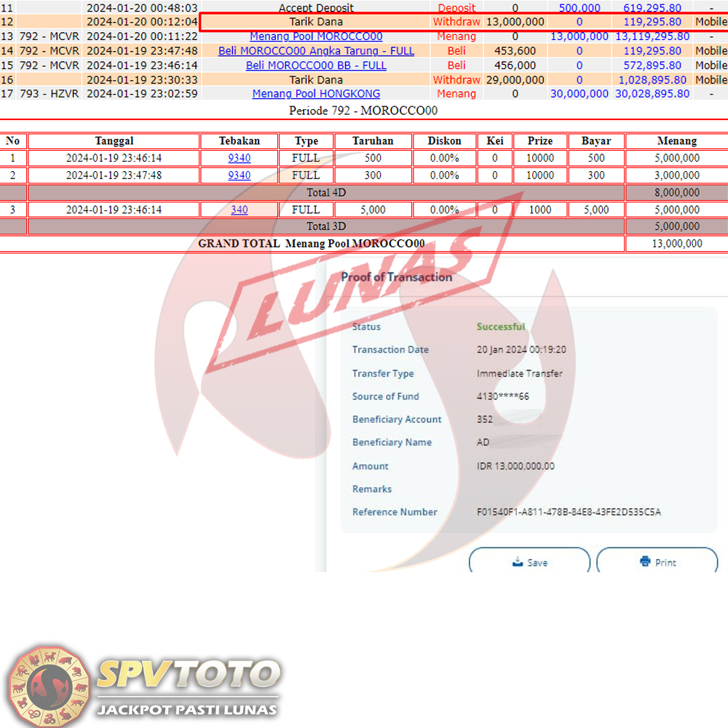Click the round zodiac emblem logo
The image size is (728, 728).
click(49, 684)
